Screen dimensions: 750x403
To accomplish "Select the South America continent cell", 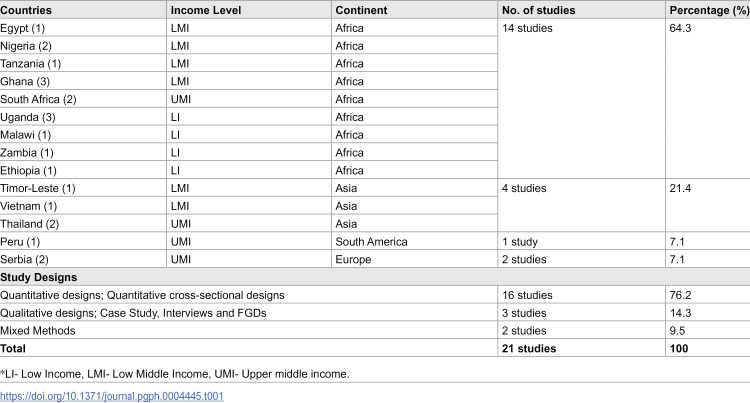I will 371,242.
